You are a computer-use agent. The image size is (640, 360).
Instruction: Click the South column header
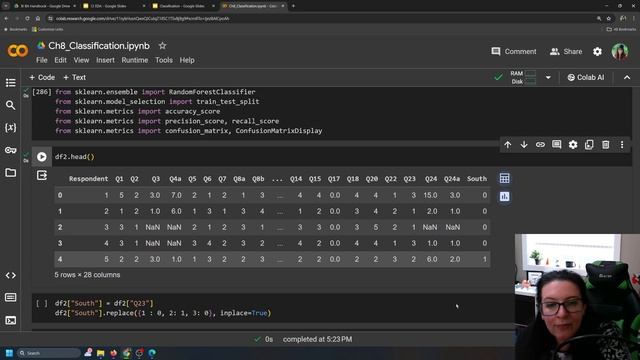477,179
